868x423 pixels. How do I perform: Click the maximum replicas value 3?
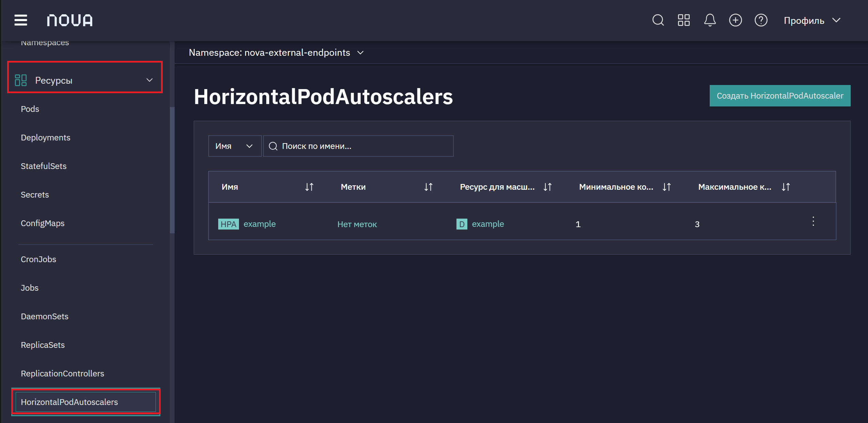coord(697,224)
